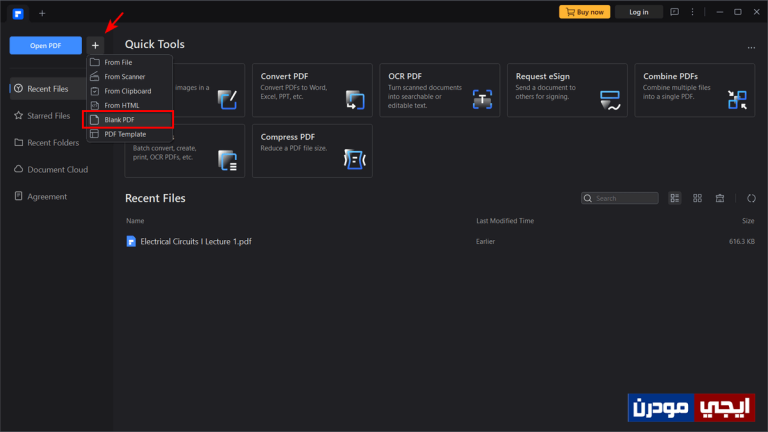Viewport: 768px width, 432px height.
Task: Click the Compress PDF squeeze icon
Action: [x=355, y=160]
